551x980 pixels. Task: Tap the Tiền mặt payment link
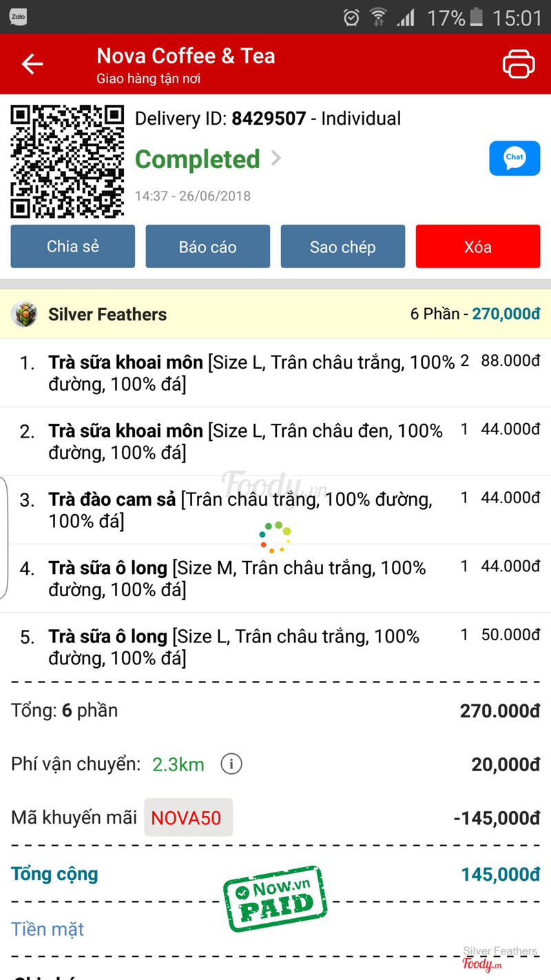click(x=48, y=929)
